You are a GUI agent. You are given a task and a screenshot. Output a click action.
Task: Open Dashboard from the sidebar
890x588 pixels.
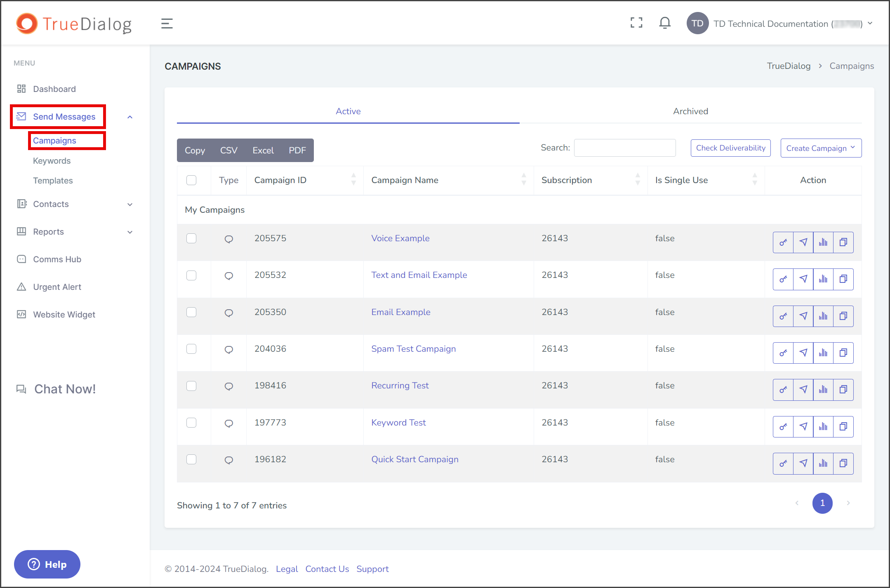(x=54, y=89)
